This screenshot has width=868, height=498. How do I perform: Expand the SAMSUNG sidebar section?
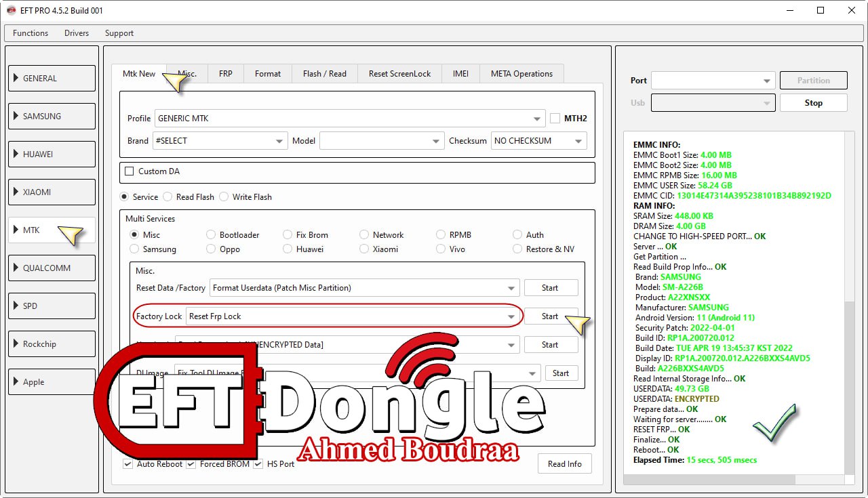pos(52,116)
